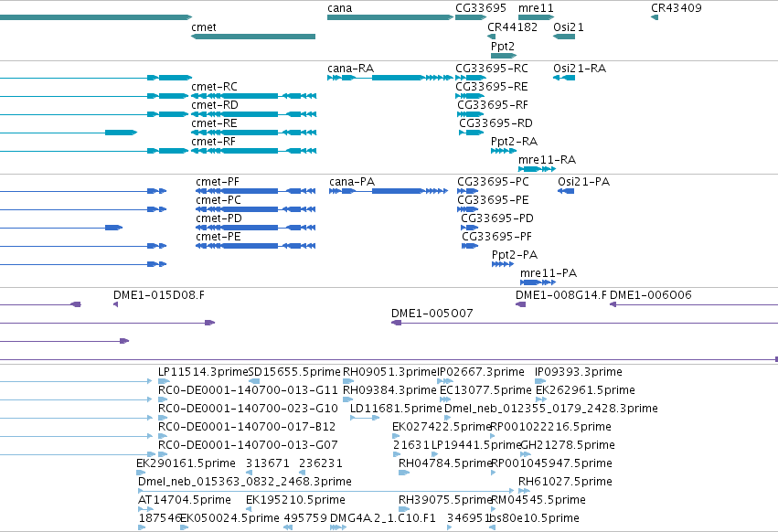778x532 pixels.
Task: Click the mre11 gene label
Action: pos(536,8)
